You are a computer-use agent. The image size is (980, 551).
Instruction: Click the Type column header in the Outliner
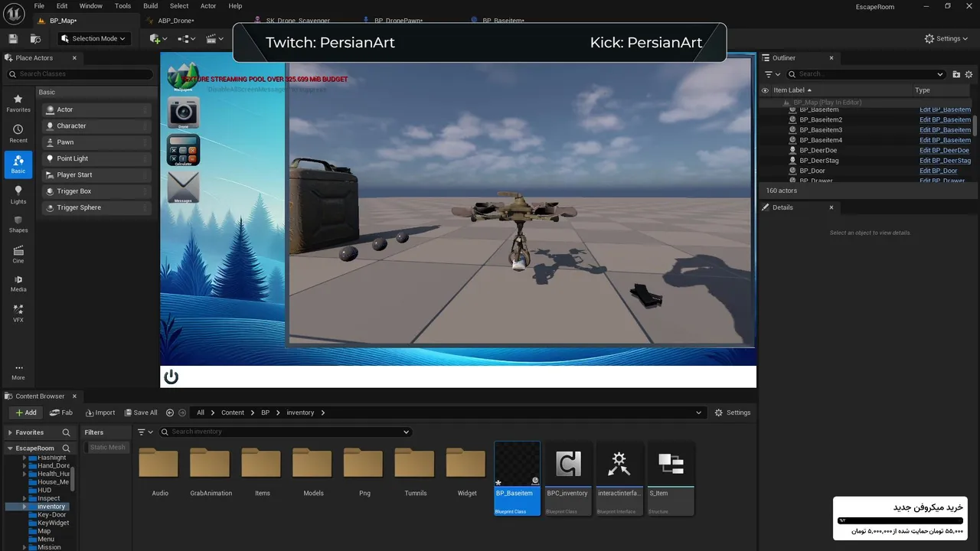tap(922, 90)
